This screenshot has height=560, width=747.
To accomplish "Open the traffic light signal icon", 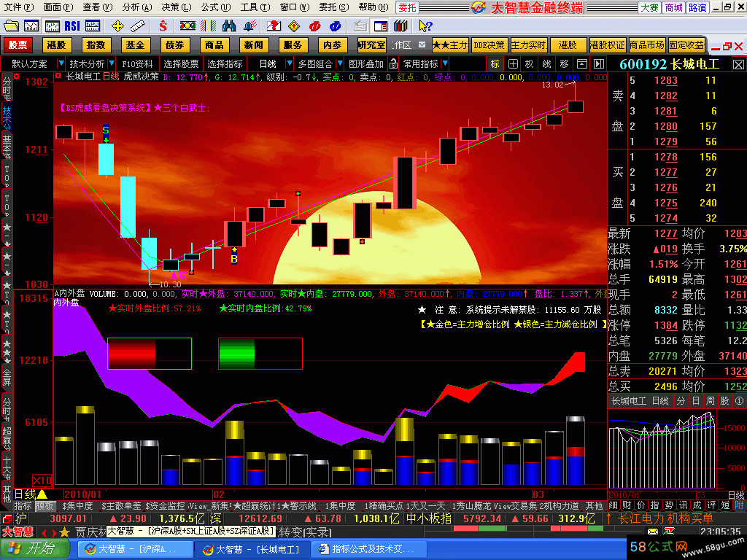I will point(187,26).
